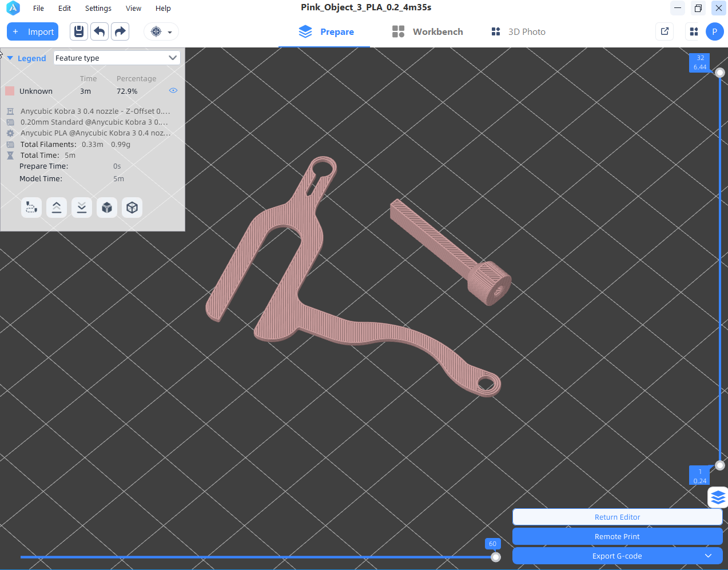Select the solid cube view icon
728x570 pixels.
click(107, 208)
